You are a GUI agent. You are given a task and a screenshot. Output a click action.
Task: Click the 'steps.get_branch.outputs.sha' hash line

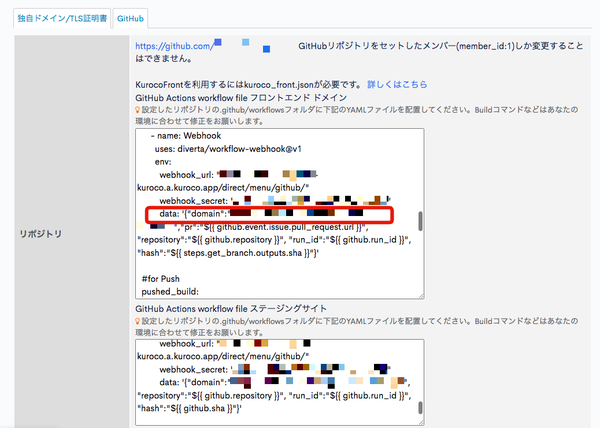pos(228,253)
